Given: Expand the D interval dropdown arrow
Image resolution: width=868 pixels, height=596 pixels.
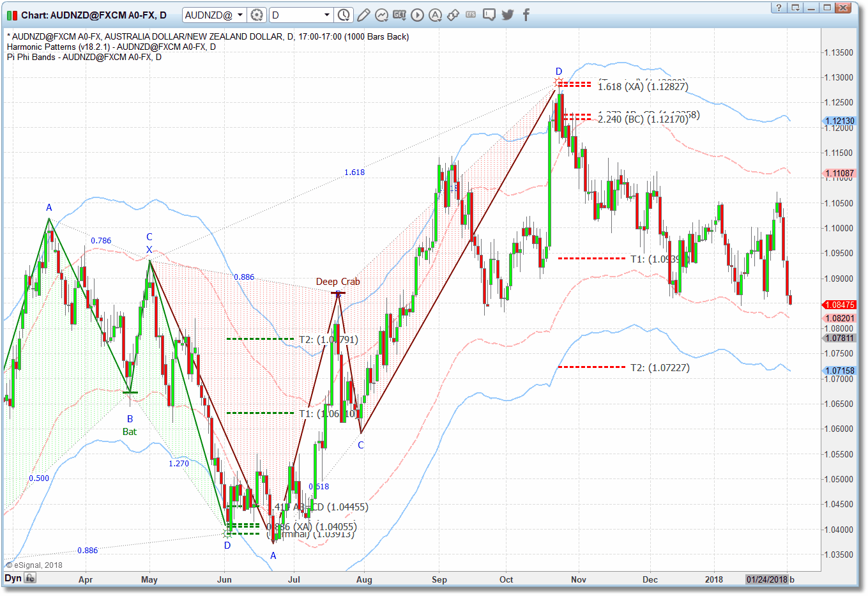Looking at the screenshot, I should (327, 15).
